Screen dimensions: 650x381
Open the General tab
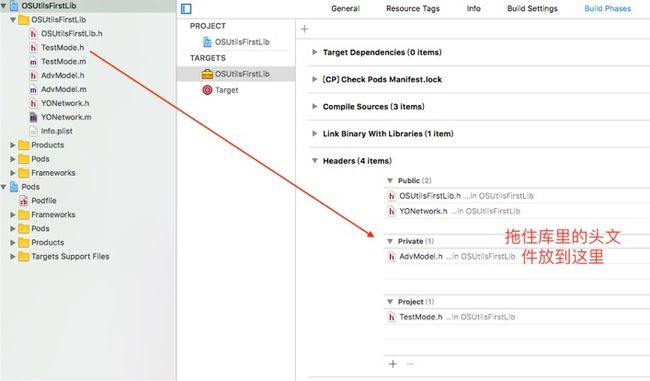(x=345, y=9)
